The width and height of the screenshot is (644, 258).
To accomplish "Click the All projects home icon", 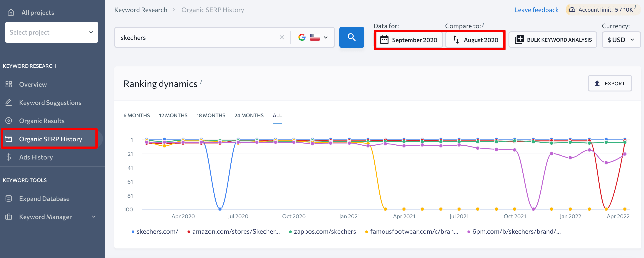I will pyautogui.click(x=11, y=13).
